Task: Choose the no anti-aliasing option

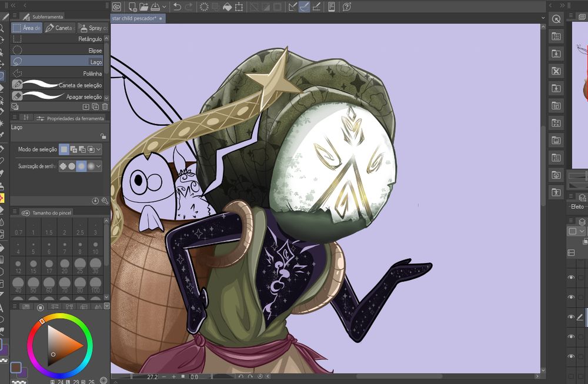Action: [63, 166]
